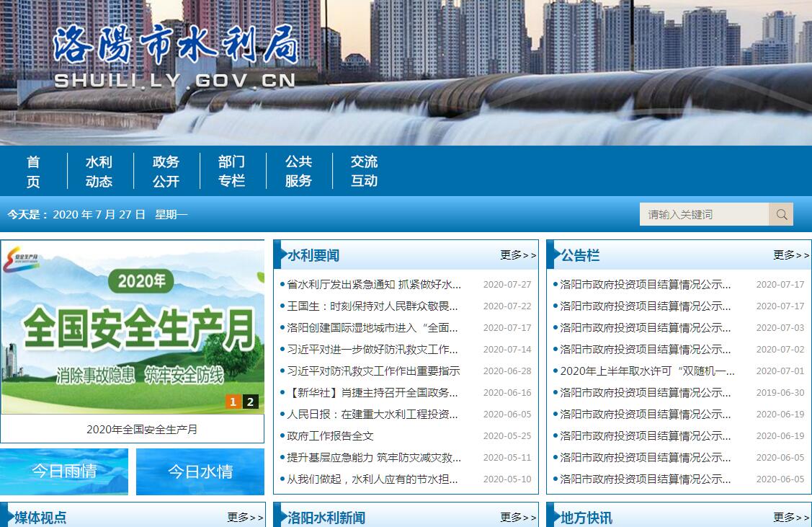812x527 pixels.
Task: Open the 今日雨情 banner
Action: point(64,471)
